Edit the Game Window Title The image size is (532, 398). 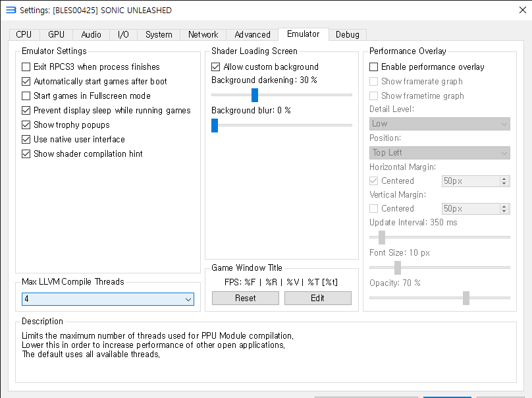318,298
